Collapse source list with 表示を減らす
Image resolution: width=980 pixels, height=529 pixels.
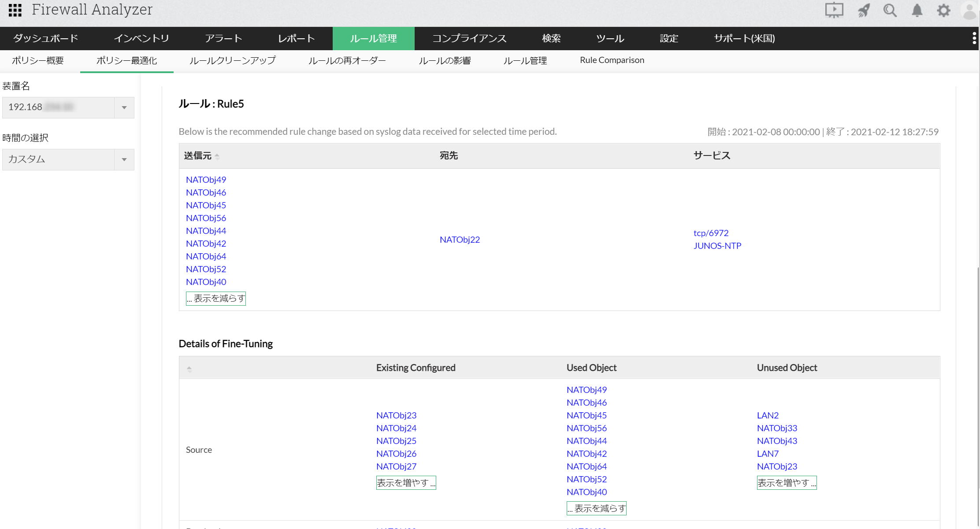coord(215,299)
